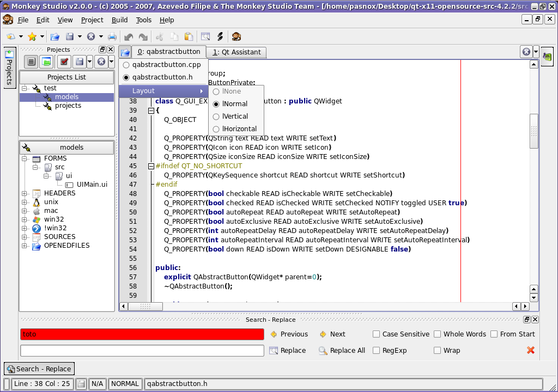Click the Projects panel save icon

click(x=80, y=62)
